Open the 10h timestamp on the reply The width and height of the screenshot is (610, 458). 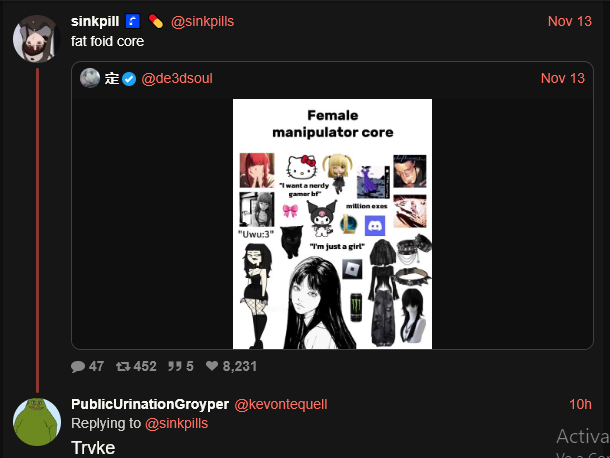[x=580, y=404]
